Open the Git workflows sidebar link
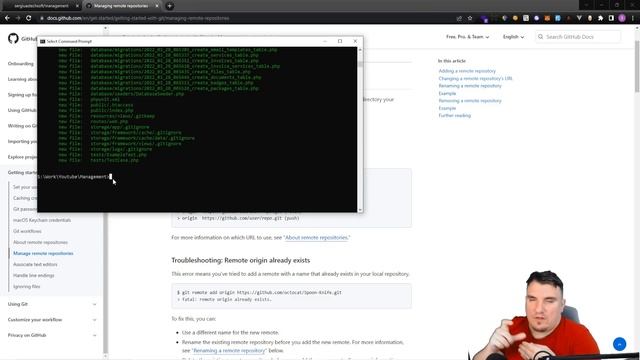The image size is (640, 360). (27, 231)
